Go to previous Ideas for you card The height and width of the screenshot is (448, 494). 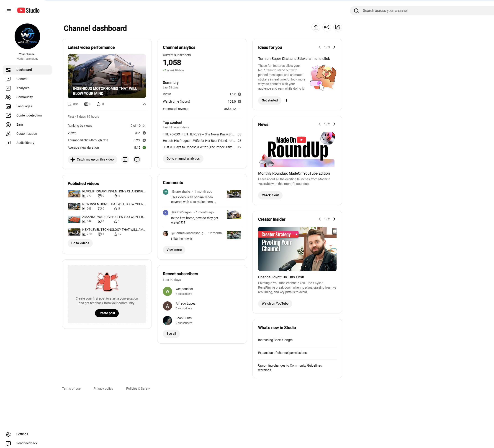pyautogui.click(x=319, y=47)
